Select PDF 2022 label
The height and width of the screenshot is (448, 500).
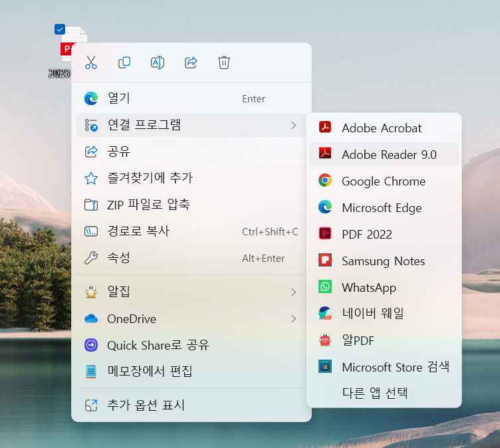[367, 235]
